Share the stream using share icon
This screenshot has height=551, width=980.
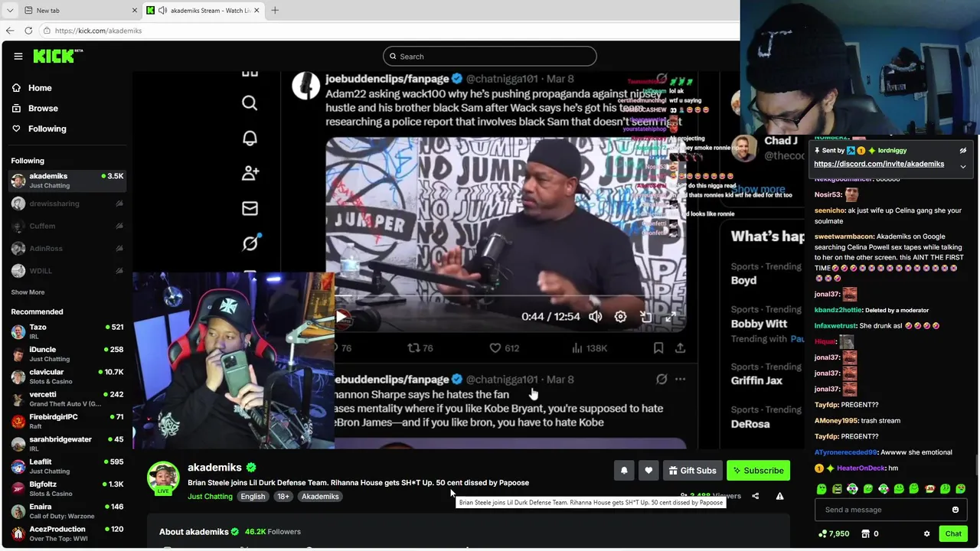point(755,496)
